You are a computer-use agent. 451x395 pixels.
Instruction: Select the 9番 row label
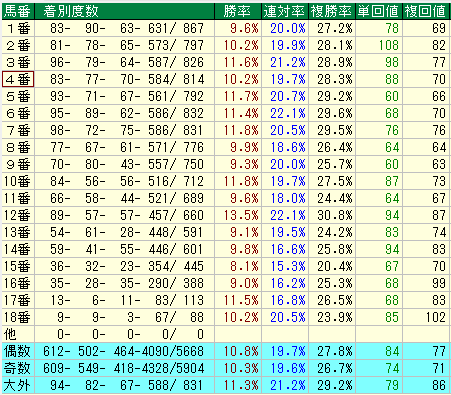click(x=18, y=164)
